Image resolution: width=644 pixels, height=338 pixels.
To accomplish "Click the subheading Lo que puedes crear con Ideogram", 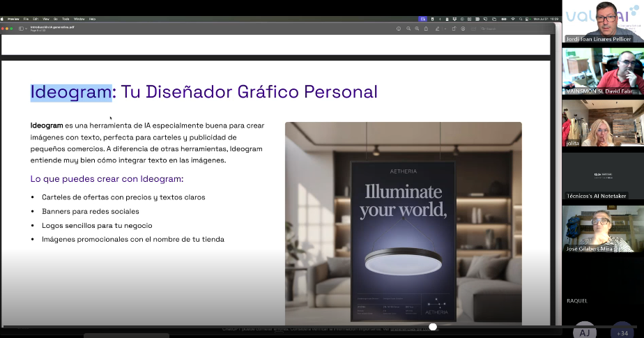I will coord(107,179).
